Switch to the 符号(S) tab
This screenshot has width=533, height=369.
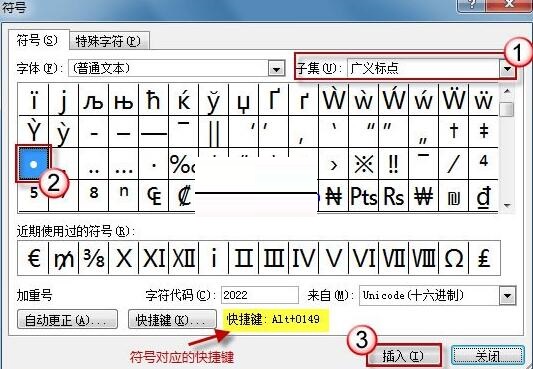pyautogui.click(x=37, y=40)
